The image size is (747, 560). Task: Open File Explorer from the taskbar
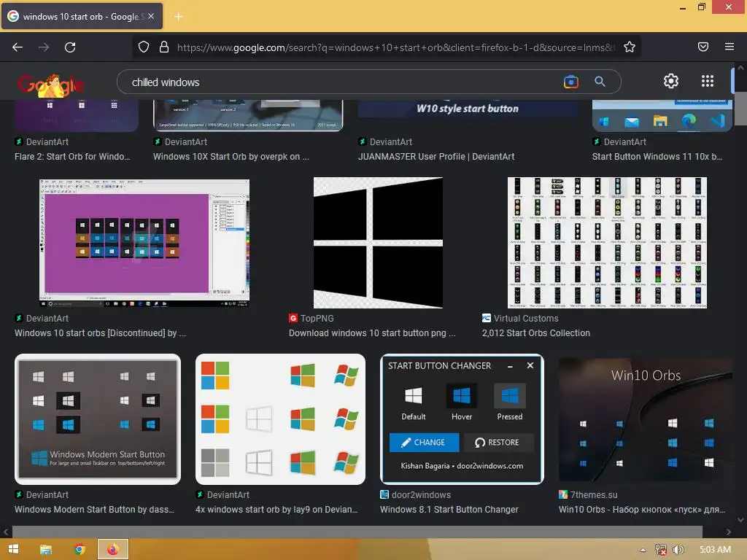click(46, 550)
